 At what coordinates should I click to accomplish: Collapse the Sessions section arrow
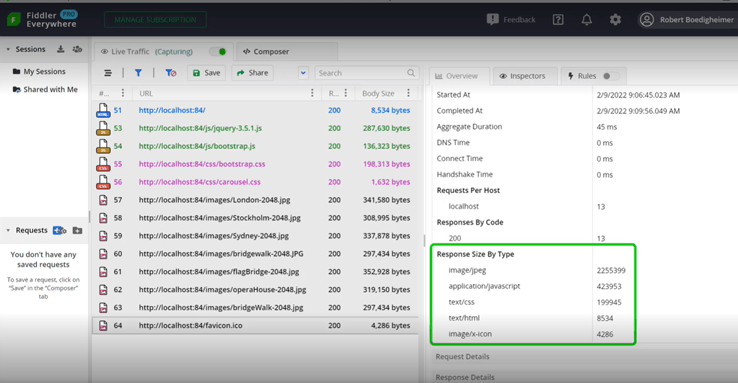[x=8, y=49]
